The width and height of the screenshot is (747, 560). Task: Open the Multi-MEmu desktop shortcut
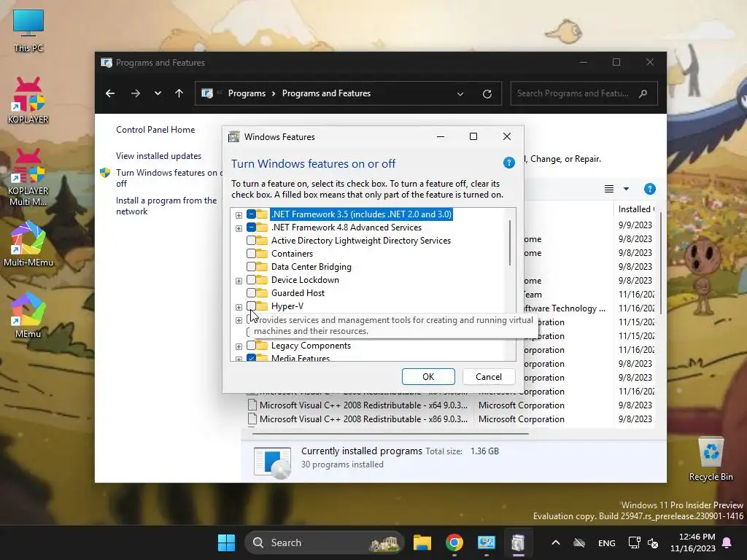pyautogui.click(x=28, y=244)
